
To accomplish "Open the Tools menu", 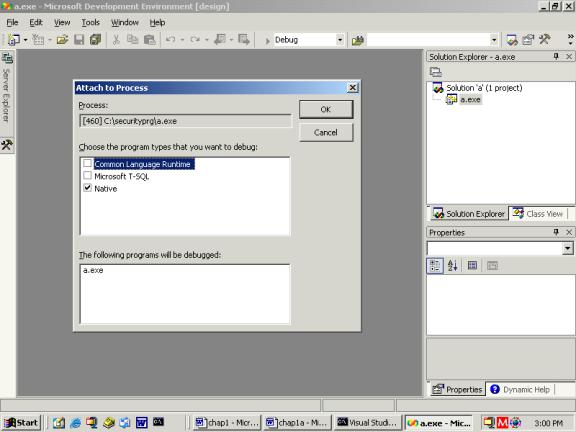I will pyautogui.click(x=90, y=23).
